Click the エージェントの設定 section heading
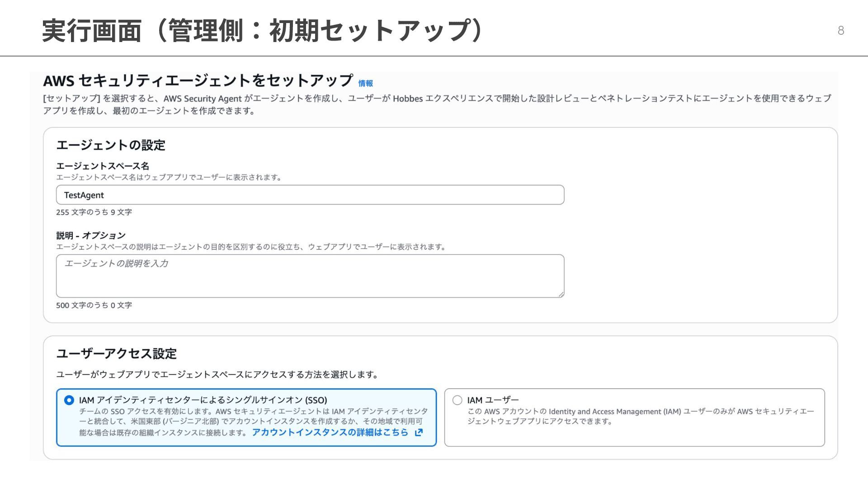Viewport: 868px width, 488px height. click(x=111, y=145)
